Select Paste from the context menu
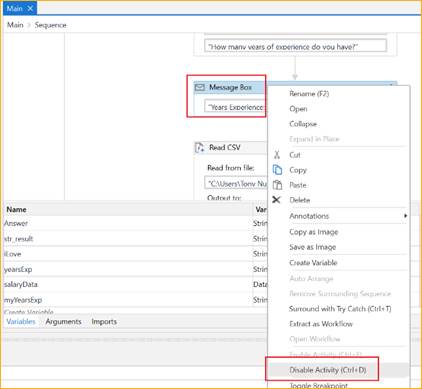The width and height of the screenshot is (422, 389). [x=298, y=185]
